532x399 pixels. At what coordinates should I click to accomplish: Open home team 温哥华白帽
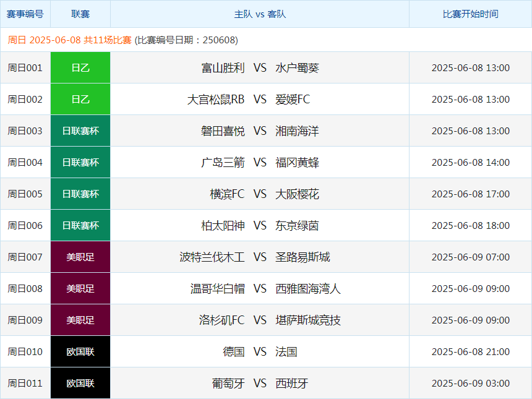pos(218,289)
